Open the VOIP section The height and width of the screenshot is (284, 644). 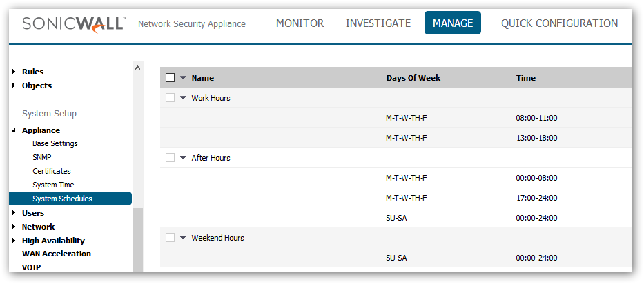point(31,267)
